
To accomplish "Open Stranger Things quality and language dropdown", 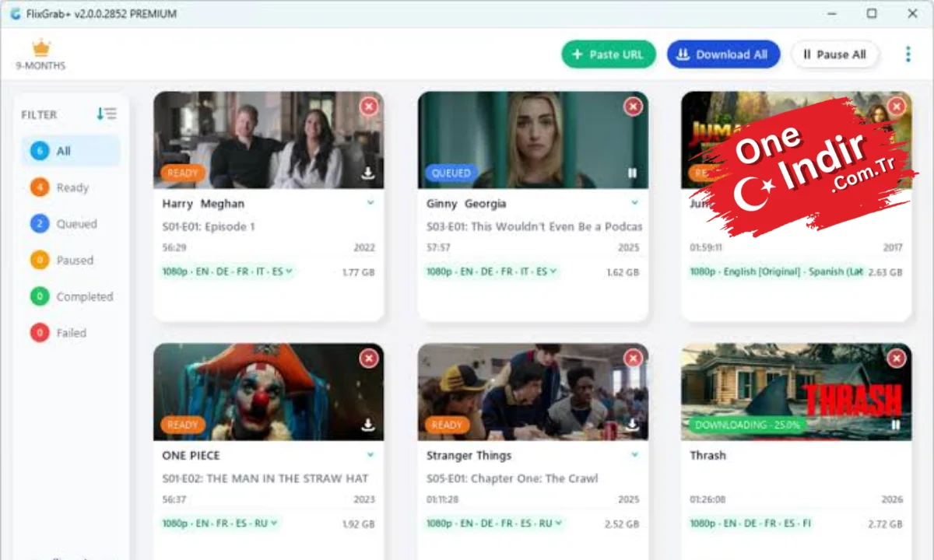I will (495, 523).
